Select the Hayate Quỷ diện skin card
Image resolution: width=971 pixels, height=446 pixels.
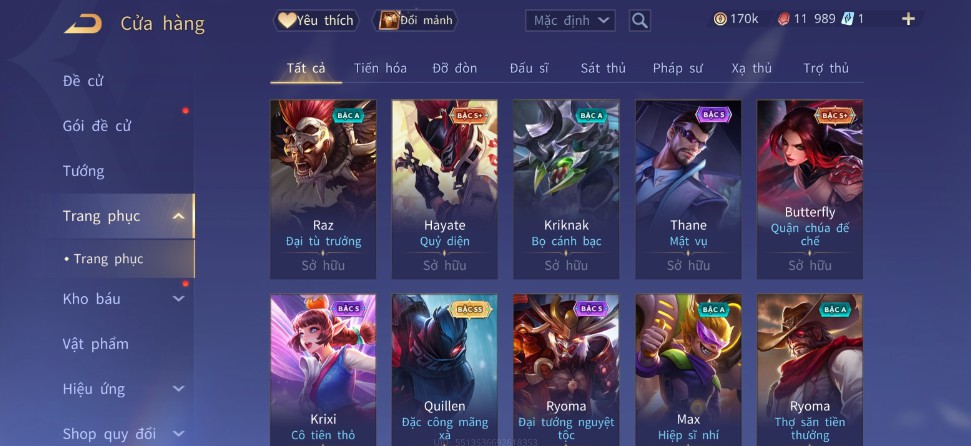click(x=445, y=190)
